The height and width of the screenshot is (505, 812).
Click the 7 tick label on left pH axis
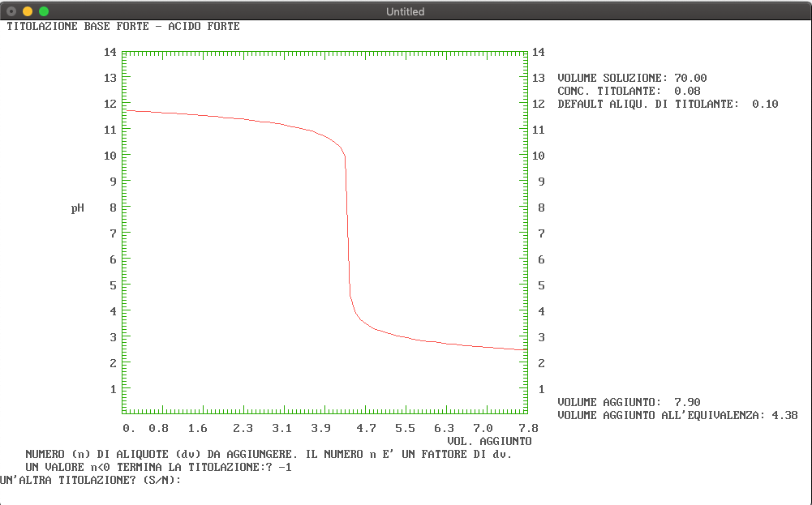pos(113,233)
